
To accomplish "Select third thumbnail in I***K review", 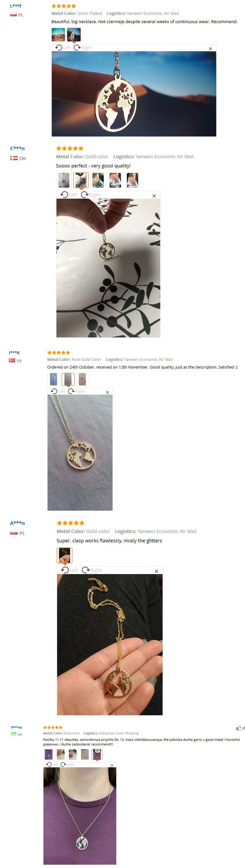I will click(x=82, y=379).
